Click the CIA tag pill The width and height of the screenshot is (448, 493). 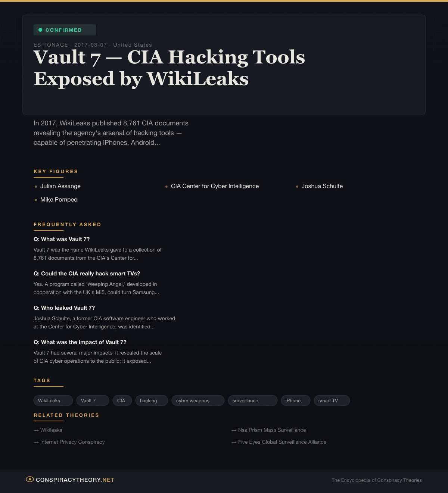click(122, 400)
